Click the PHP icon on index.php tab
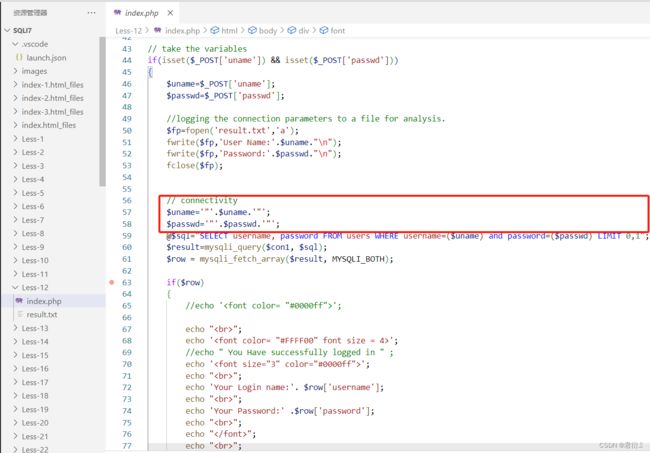 118,13
